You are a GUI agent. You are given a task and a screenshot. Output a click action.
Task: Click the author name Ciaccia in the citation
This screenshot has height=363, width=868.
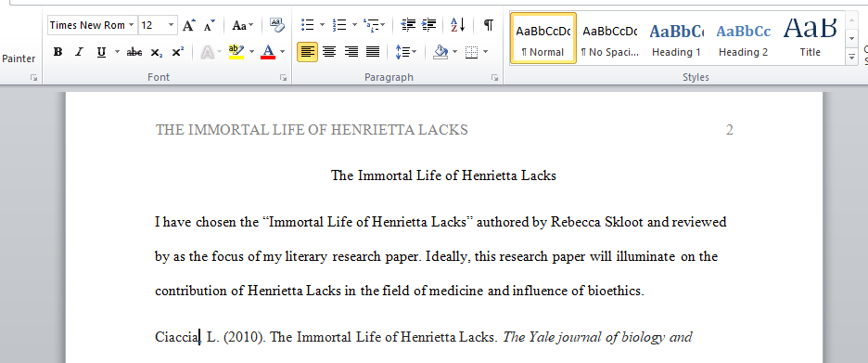[x=177, y=337]
